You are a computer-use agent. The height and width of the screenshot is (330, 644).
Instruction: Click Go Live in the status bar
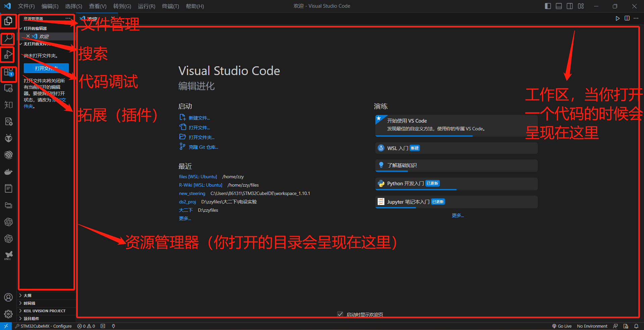coord(562,326)
